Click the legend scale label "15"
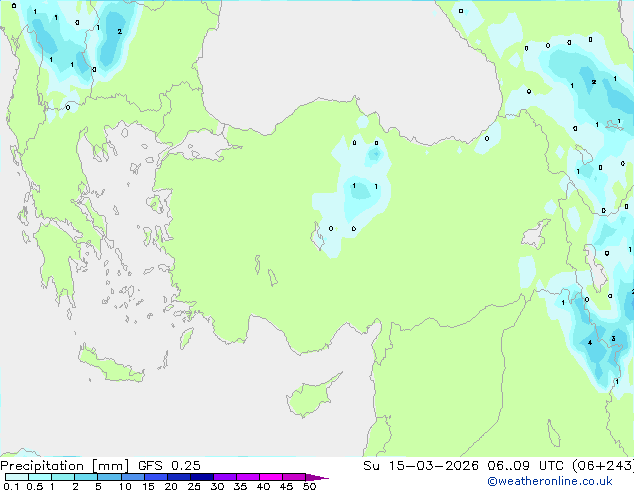This screenshot has height=490, width=634. pyautogui.click(x=148, y=486)
